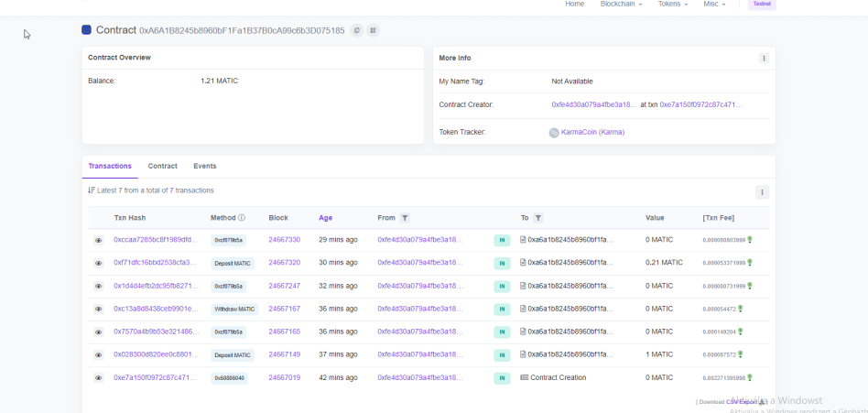Show the QR code for contract address
The height and width of the screenshot is (413, 868).
(x=373, y=30)
